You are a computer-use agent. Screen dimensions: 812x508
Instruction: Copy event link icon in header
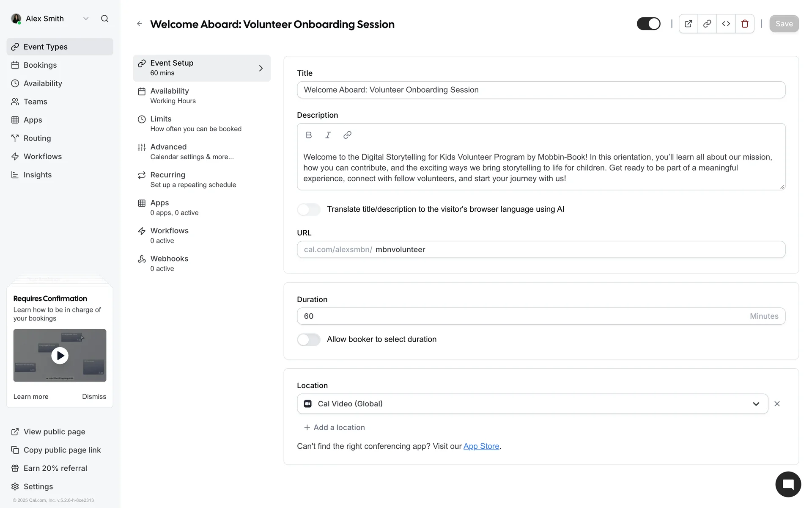click(707, 24)
